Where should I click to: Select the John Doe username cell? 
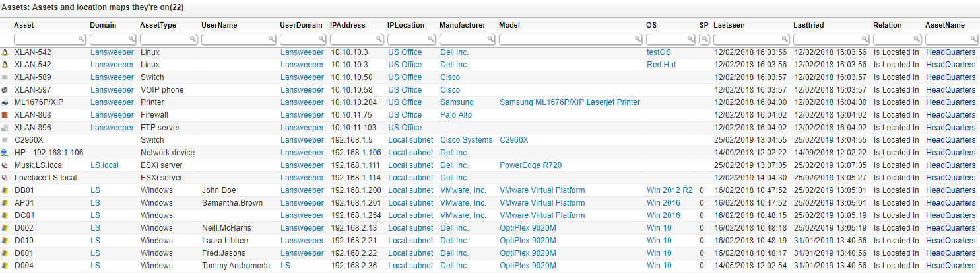(218, 190)
